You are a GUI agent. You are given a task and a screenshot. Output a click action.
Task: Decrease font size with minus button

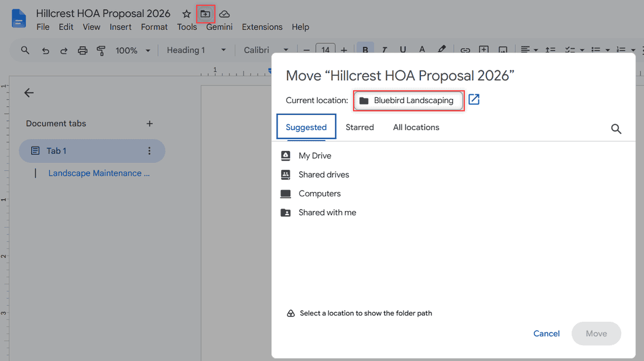click(x=306, y=50)
